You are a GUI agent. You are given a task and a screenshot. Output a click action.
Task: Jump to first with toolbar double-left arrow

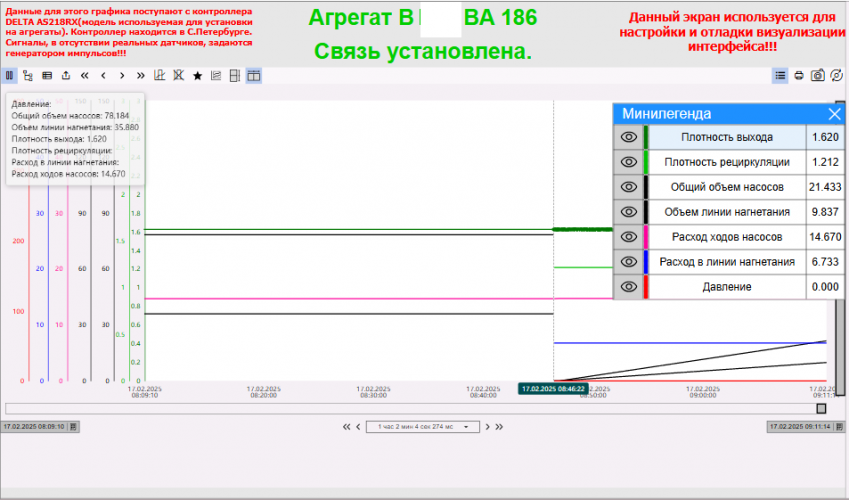85,75
